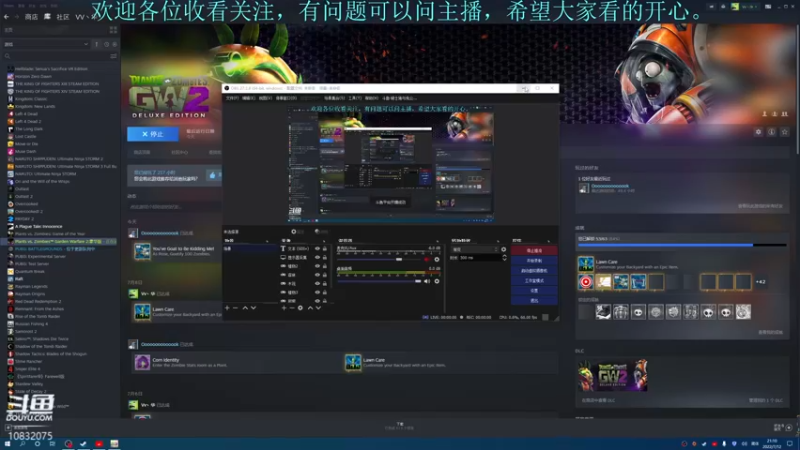Add a source with OBS sources plus icon
This screenshot has width=800, height=450.
[284, 308]
